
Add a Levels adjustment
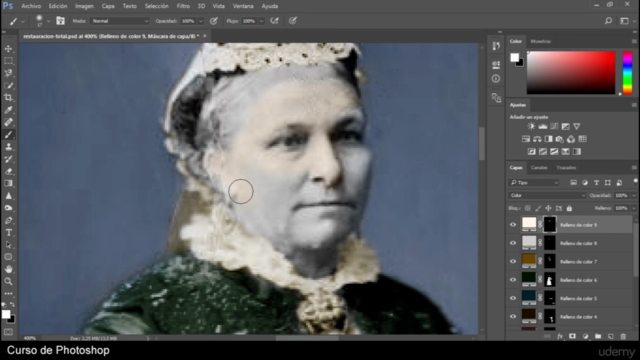542,127
